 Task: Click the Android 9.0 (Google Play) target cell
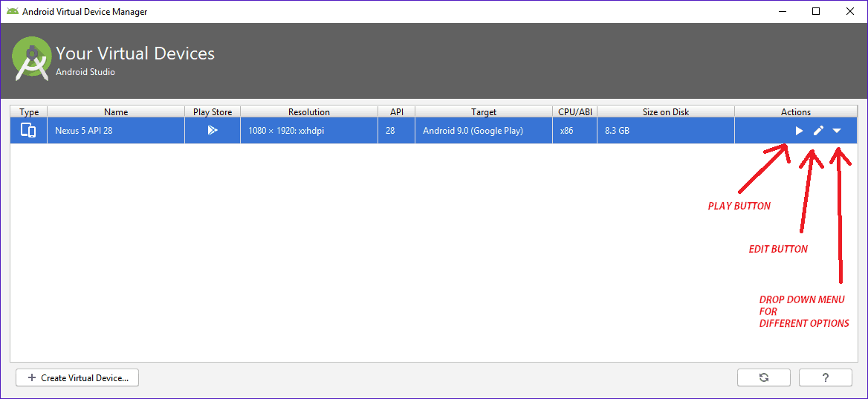pos(484,131)
